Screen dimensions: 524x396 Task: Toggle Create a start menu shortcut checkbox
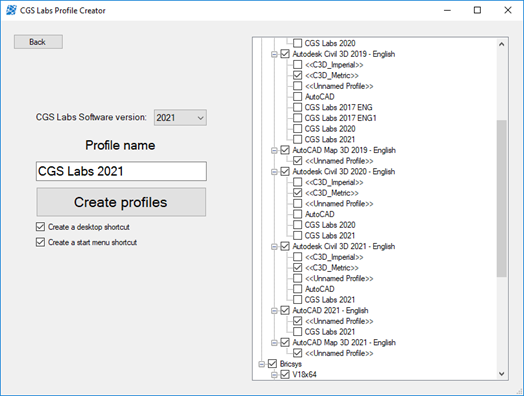(x=40, y=242)
